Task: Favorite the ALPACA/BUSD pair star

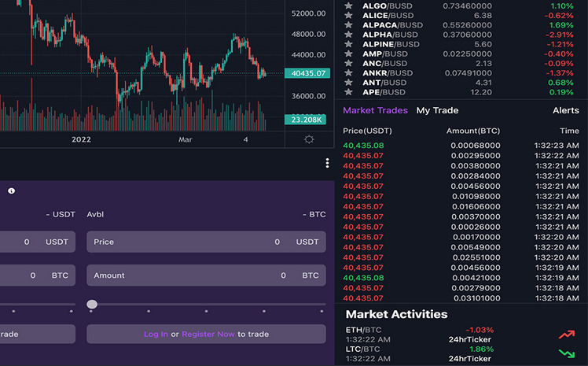Action: coord(348,24)
